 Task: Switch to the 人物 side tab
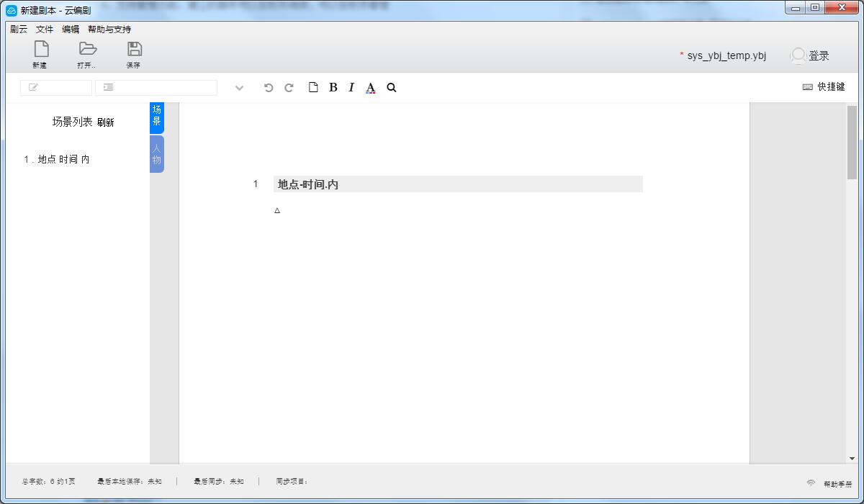tap(157, 154)
